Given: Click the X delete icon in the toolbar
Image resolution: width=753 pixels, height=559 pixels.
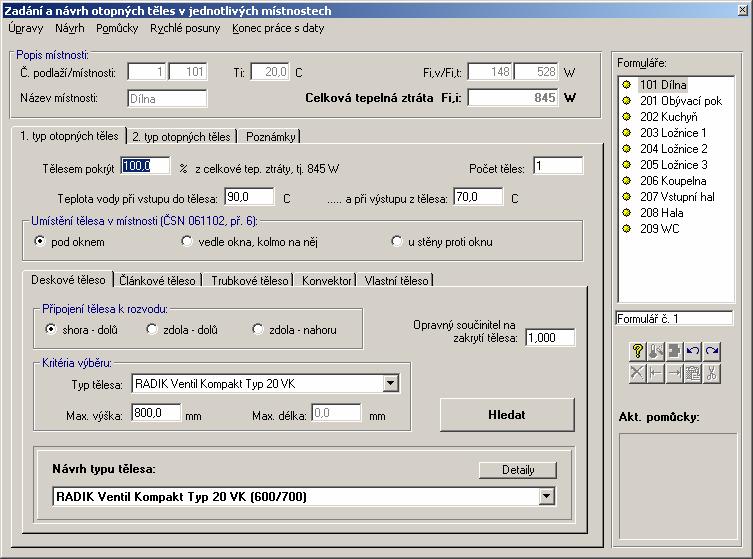Looking at the screenshot, I should 637,373.
